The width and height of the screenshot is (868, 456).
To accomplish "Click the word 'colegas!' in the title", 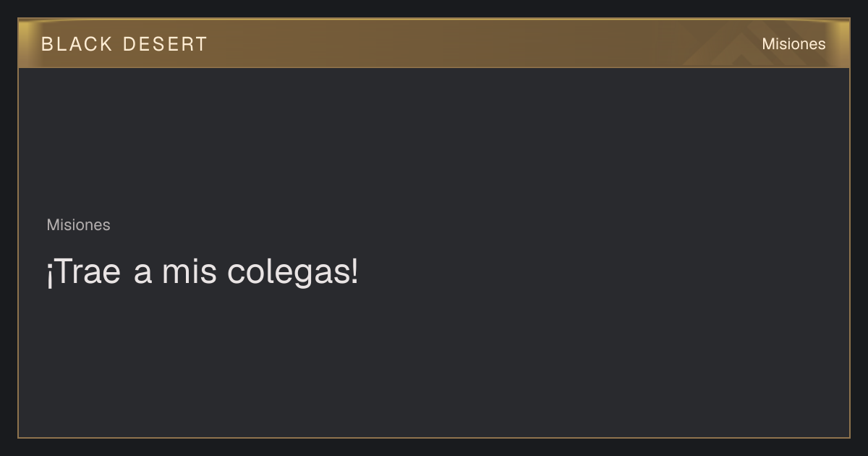I will tap(293, 273).
